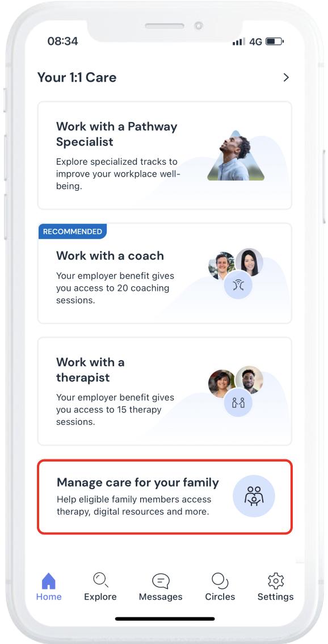Tap the Home house icon
The image size is (328, 644).
pyautogui.click(x=48, y=581)
